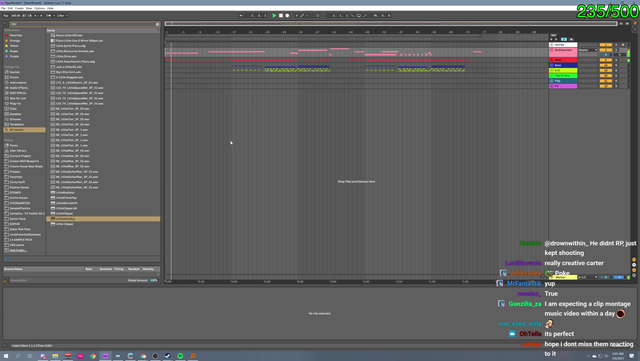Toggle the Top Drums track activator
Image resolution: width=640 pixels, height=361 pixels.
coord(606,76)
